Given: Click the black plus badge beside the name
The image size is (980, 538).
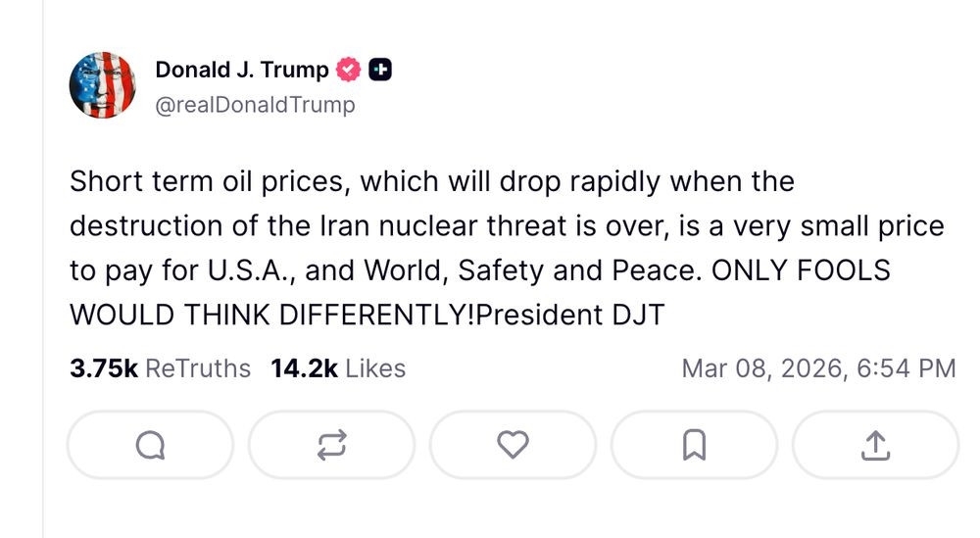Looking at the screenshot, I should click(x=380, y=71).
